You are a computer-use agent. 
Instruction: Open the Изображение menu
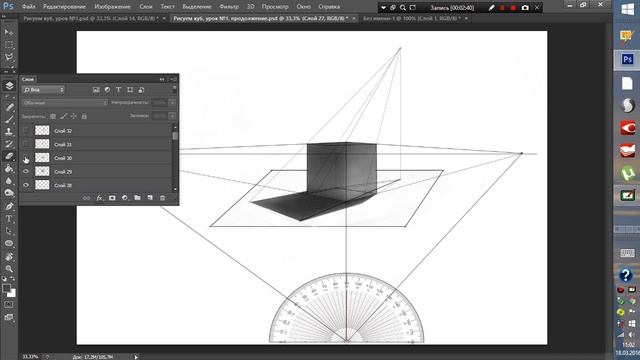pos(112,7)
